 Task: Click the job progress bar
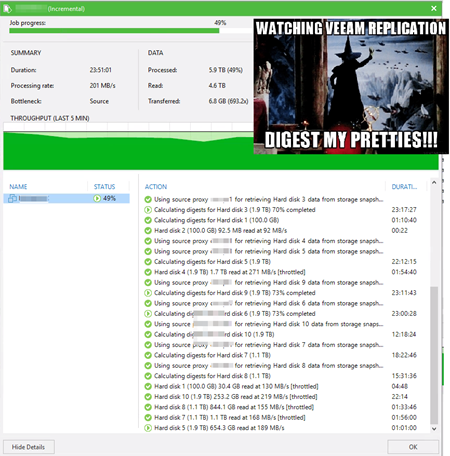pos(130,31)
